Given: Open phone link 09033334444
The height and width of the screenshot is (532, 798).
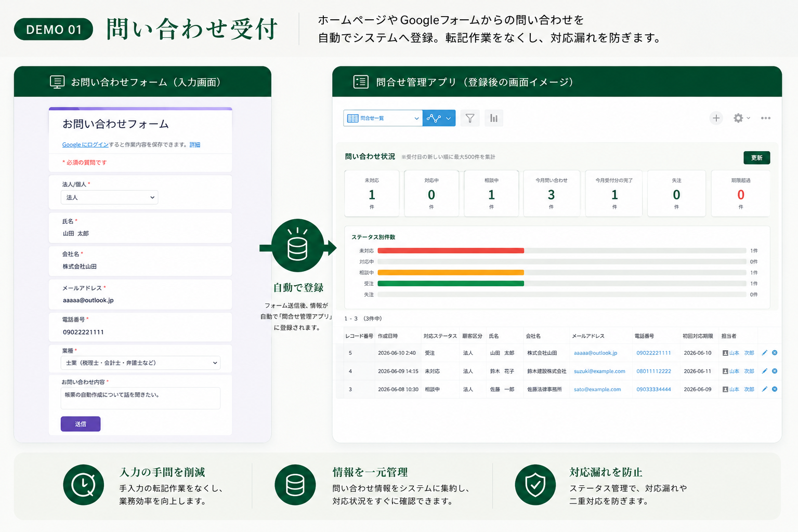Looking at the screenshot, I should (653, 389).
